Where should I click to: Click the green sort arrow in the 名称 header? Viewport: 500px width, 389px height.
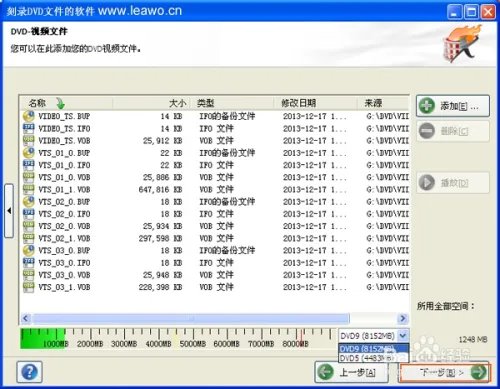click(x=60, y=103)
